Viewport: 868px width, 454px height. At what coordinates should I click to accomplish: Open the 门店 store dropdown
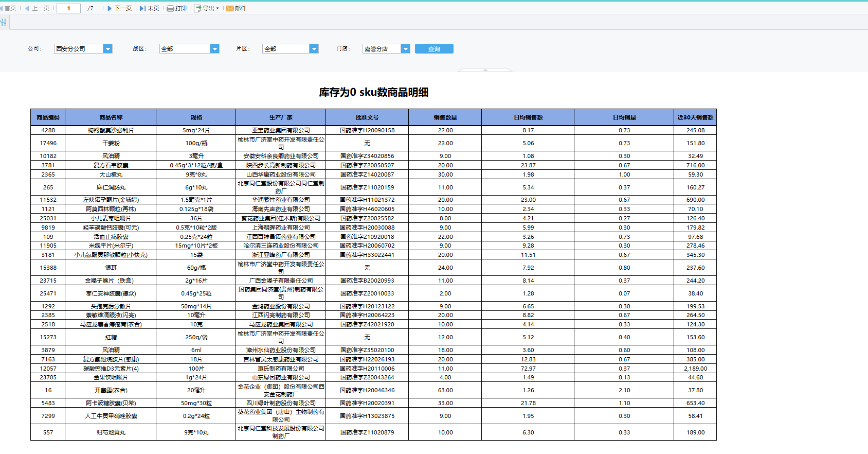[x=405, y=49]
